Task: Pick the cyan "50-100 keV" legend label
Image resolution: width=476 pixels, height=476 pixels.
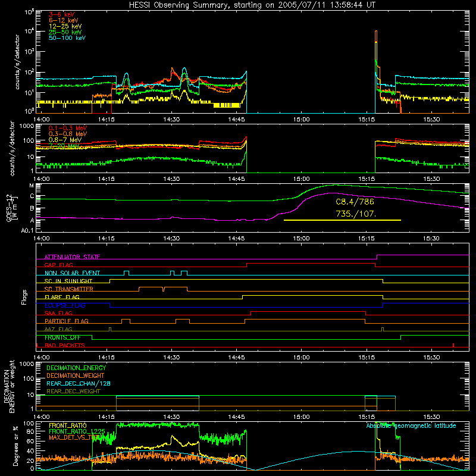Action: pyautogui.click(x=67, y=38)
